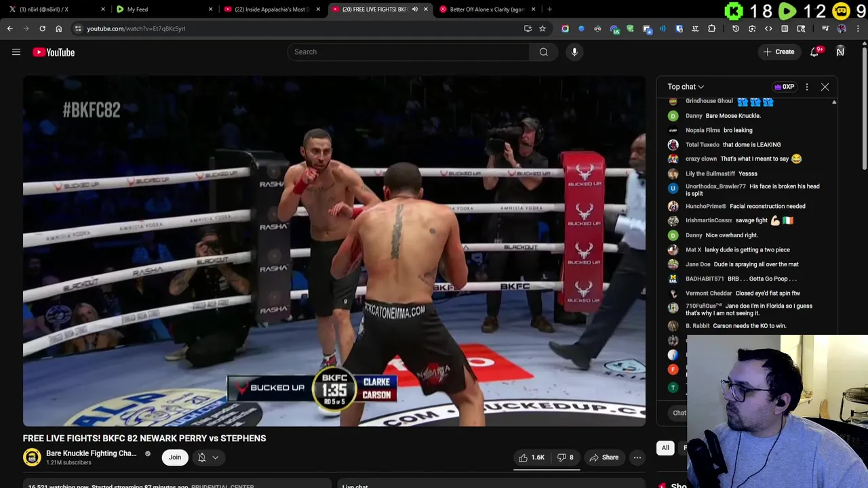Open more actions menu under video
This screenshot has height=488, width=868.
point(637,457)
